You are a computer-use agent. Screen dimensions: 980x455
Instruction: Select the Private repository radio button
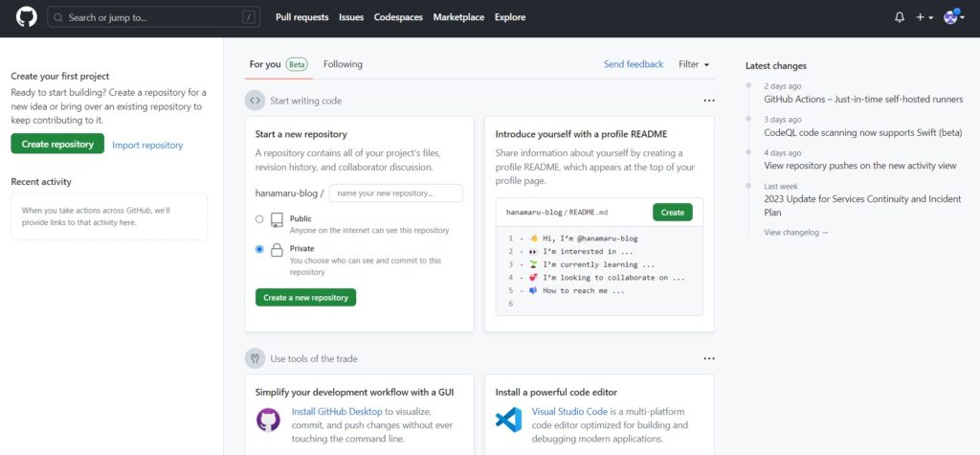pyautogui.click(x=259, y=249)
